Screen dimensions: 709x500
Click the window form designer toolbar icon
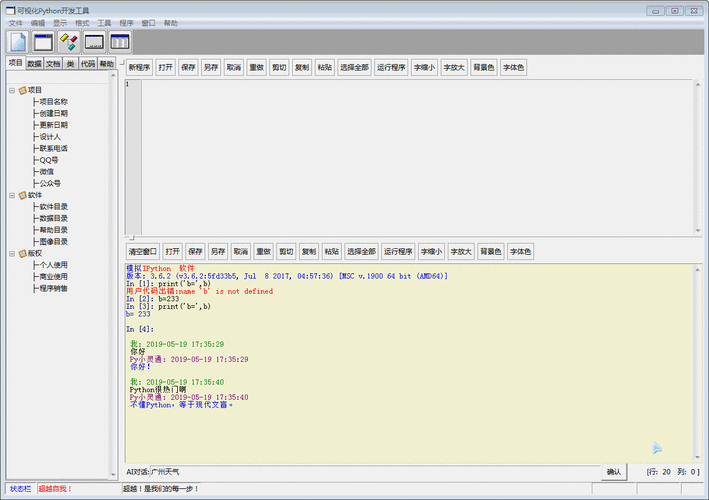[x=43, y=42]
